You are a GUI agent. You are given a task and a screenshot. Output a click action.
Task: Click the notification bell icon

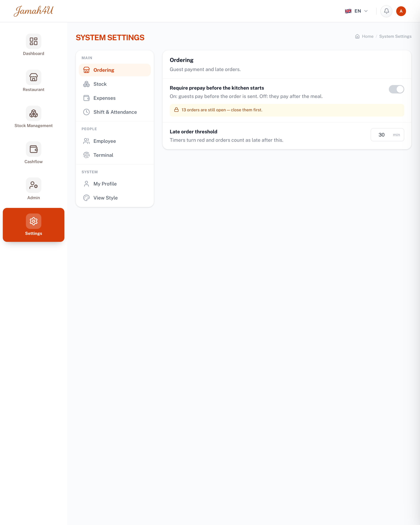tap(386, 11)
